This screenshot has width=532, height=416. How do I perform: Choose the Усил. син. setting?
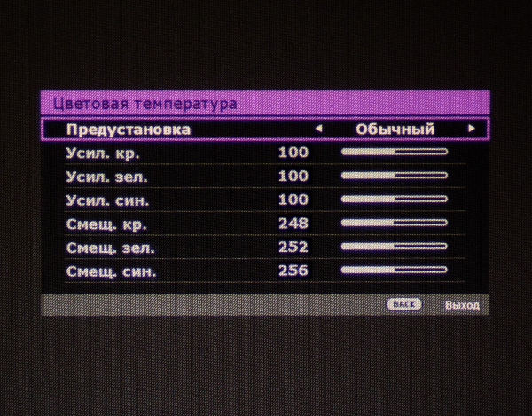point(108,200)
